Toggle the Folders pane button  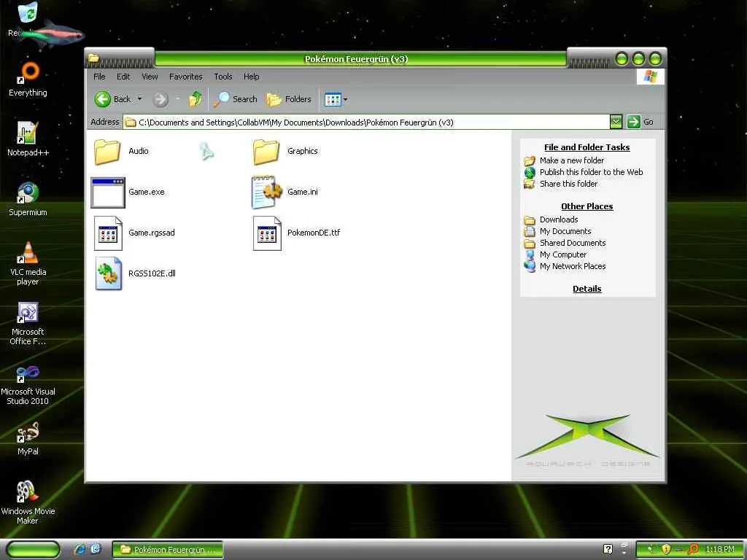click(x=289, y=99)
